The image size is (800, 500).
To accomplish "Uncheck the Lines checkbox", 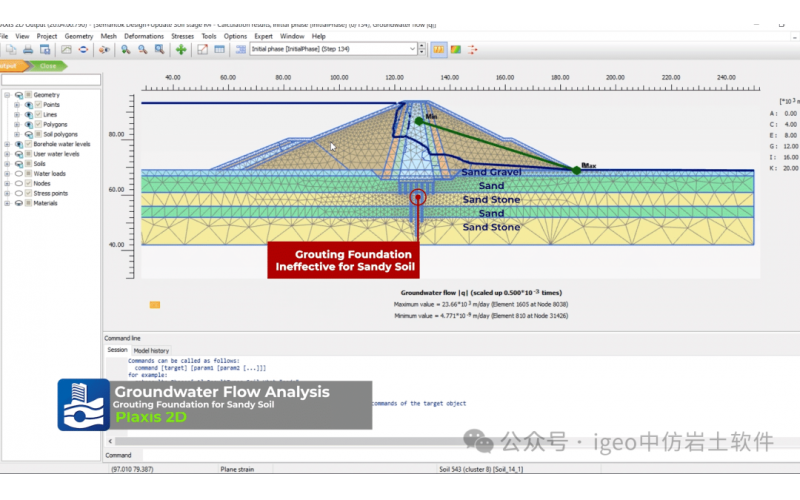I will pos(38,114).
